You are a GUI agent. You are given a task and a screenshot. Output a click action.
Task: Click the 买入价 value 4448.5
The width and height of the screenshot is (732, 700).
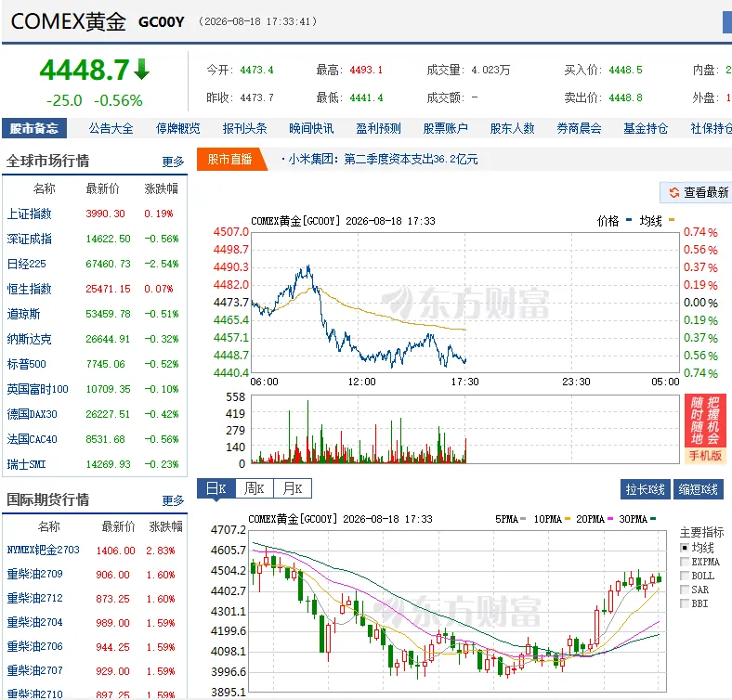pos(625,70)
